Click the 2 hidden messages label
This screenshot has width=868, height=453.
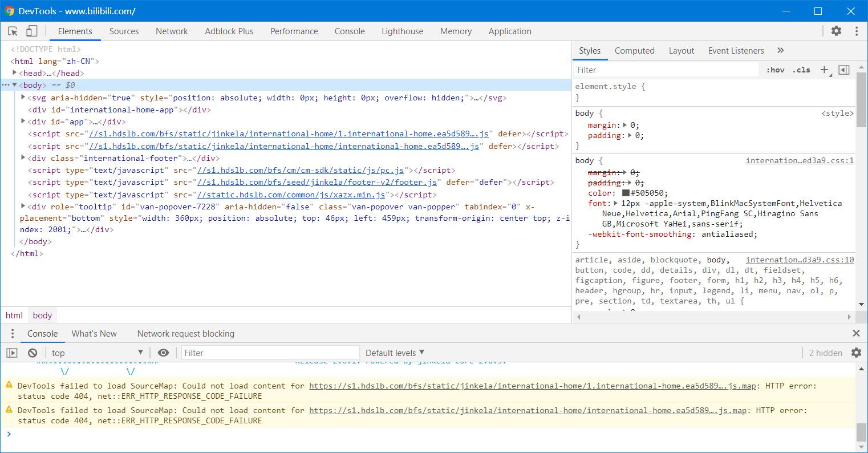825,353
